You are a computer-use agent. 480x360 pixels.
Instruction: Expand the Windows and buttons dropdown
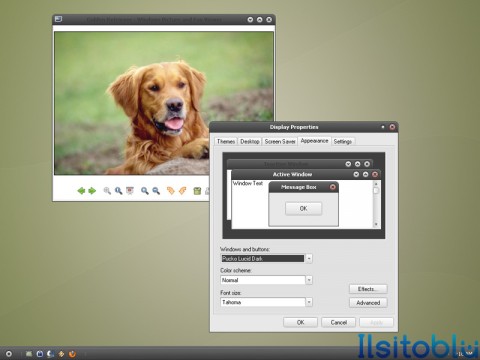pos(309,258)
